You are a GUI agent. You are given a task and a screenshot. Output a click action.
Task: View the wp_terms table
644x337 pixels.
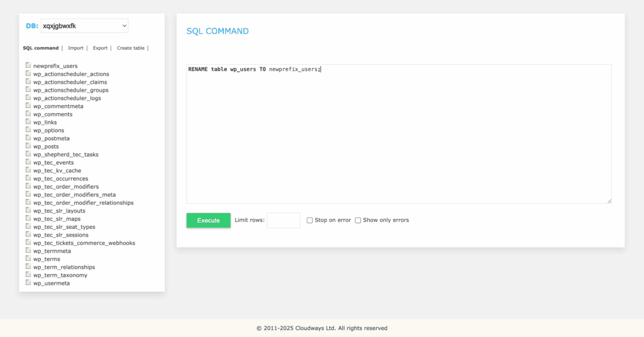(x=47, y=259)
